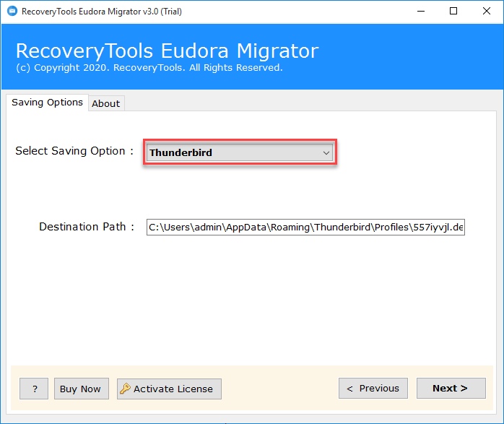Click the Activate License button label
504x424 pixels.
click(x=173, y=389)
